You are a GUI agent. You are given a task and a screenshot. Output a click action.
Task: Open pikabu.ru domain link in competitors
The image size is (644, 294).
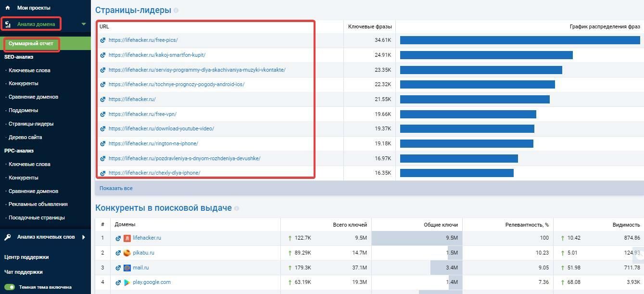pos(143,253)
